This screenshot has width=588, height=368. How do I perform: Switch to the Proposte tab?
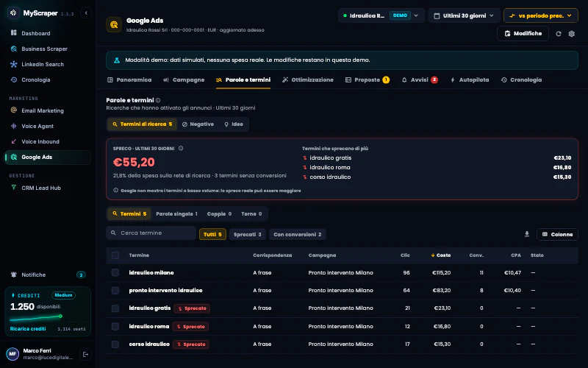coord(367,80)
